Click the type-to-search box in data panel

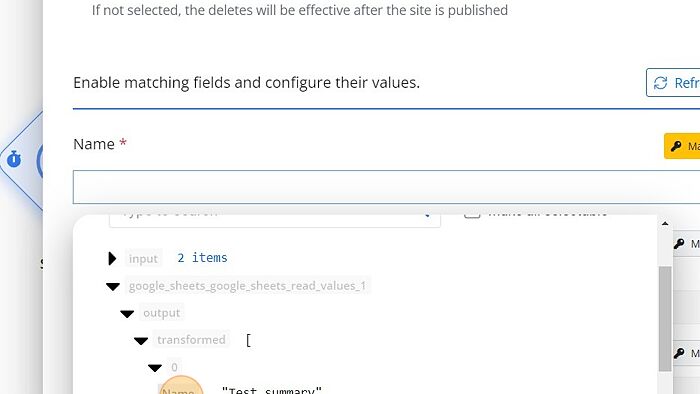click(x=275, y=219)
